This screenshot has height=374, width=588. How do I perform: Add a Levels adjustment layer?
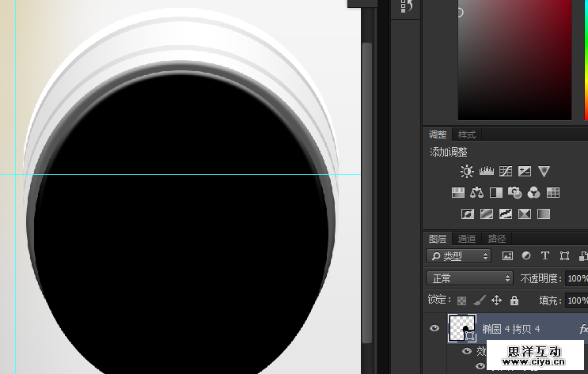486,171
